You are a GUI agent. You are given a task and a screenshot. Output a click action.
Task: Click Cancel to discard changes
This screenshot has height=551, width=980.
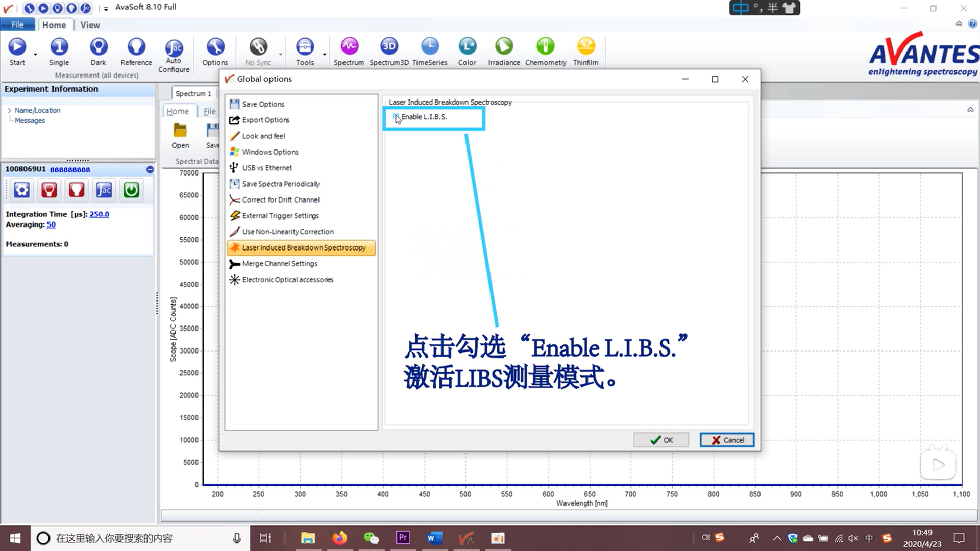(x=727, y=440)
